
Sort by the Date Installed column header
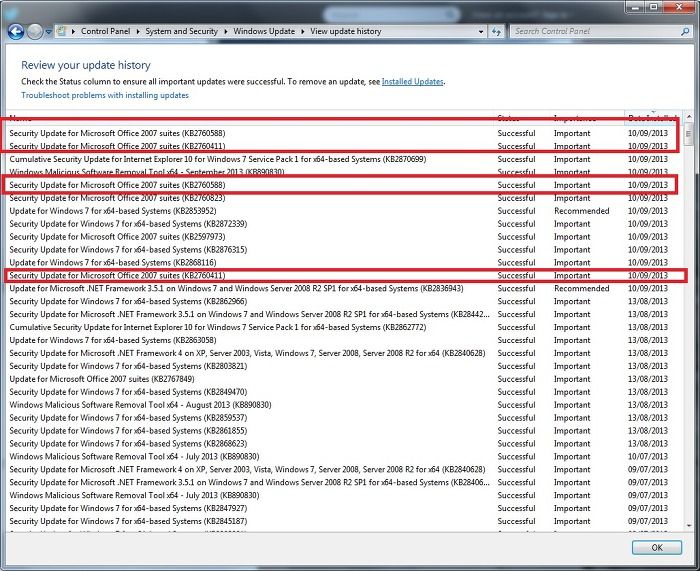click(x=652, y=117)
